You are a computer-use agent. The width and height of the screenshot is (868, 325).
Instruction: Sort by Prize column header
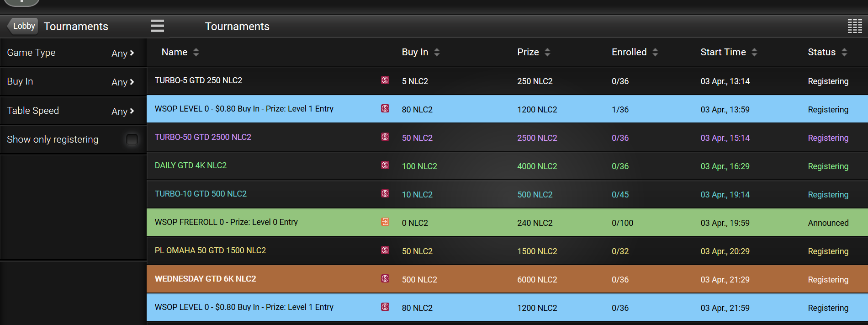coord(534,52)
